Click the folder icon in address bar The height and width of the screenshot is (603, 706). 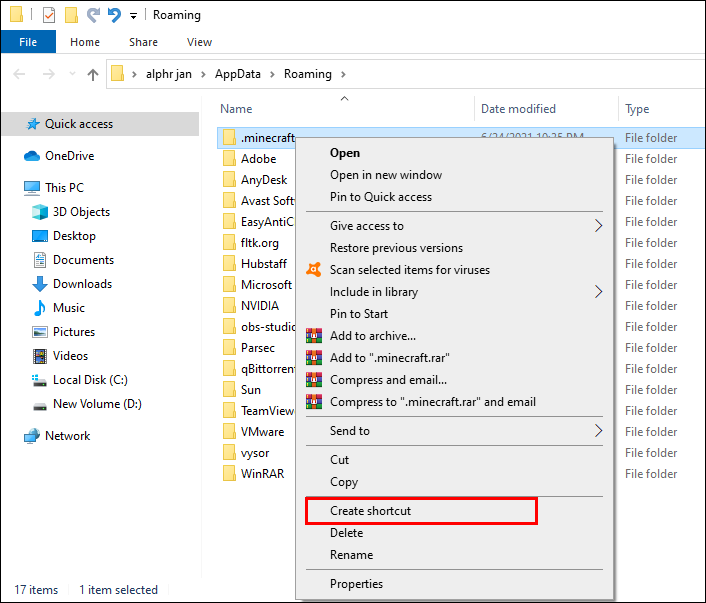coord(118,73)
